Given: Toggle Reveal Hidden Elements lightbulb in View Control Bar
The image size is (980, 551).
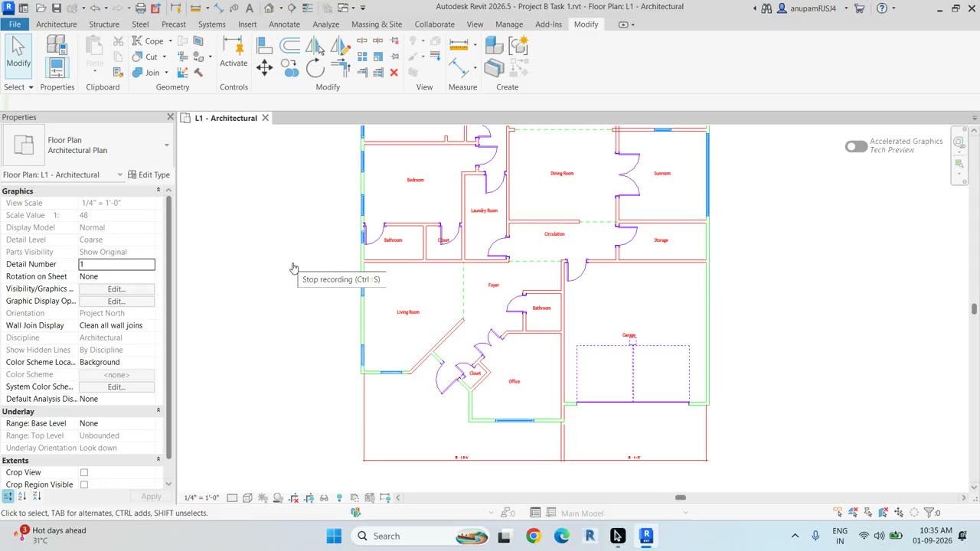Looking at the screenshot, I should click(x=339, y=497).
